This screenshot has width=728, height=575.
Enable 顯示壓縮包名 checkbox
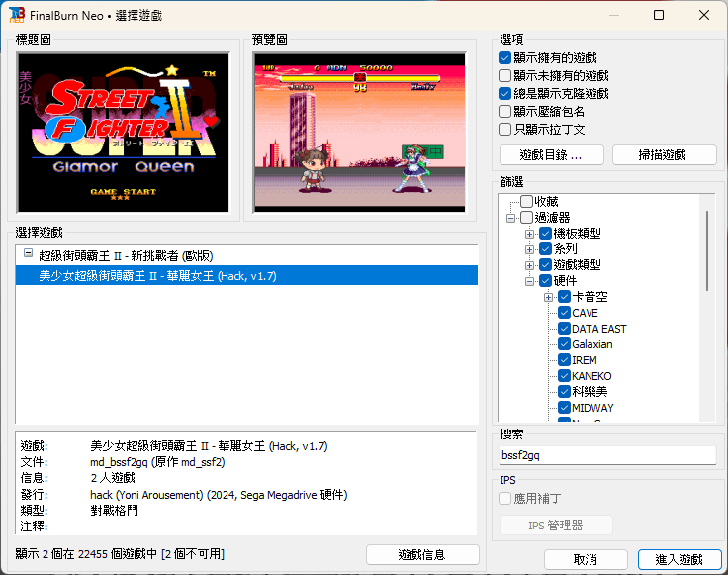pyautogui.click(x=504, y=112)
